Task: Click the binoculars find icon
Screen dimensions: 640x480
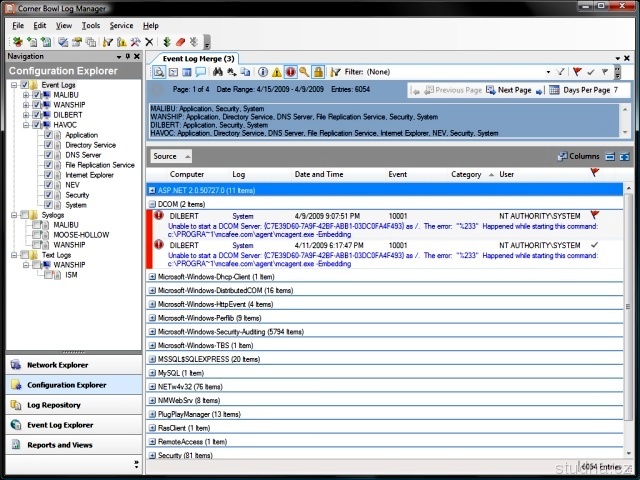Action: 217,72
